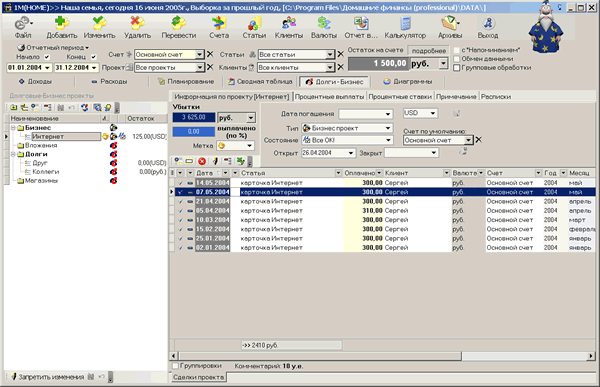
Task: Open the Тип dropdown showing Бизнес проект
Action: pos(388,128)
